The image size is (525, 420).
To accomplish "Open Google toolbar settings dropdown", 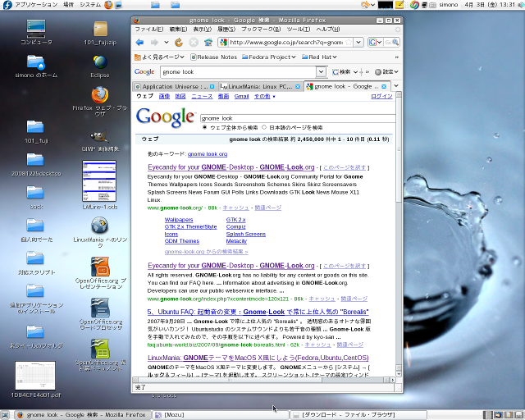I will [x=386, y=71].
